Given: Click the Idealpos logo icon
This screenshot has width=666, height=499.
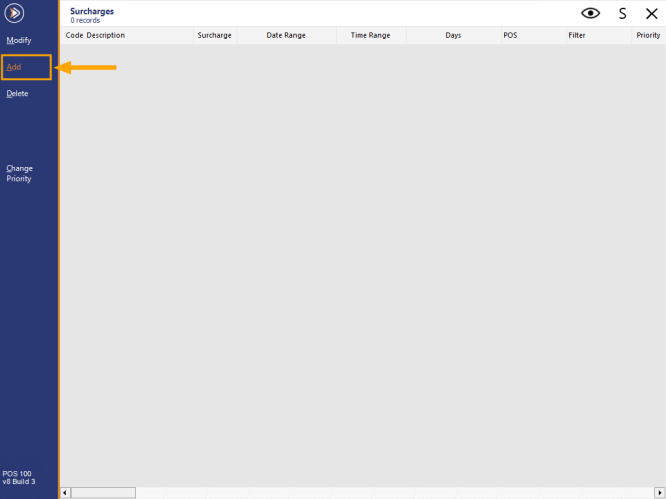Looking at the screenshot, I should (x=15, y=13).
